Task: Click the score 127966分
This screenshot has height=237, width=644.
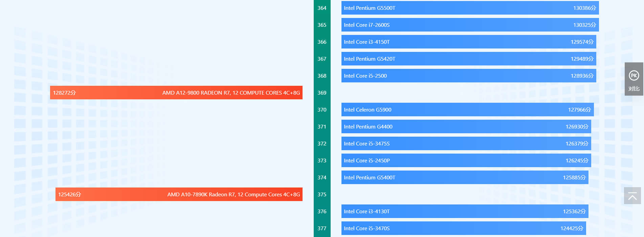Action: (x=579, y=110)
